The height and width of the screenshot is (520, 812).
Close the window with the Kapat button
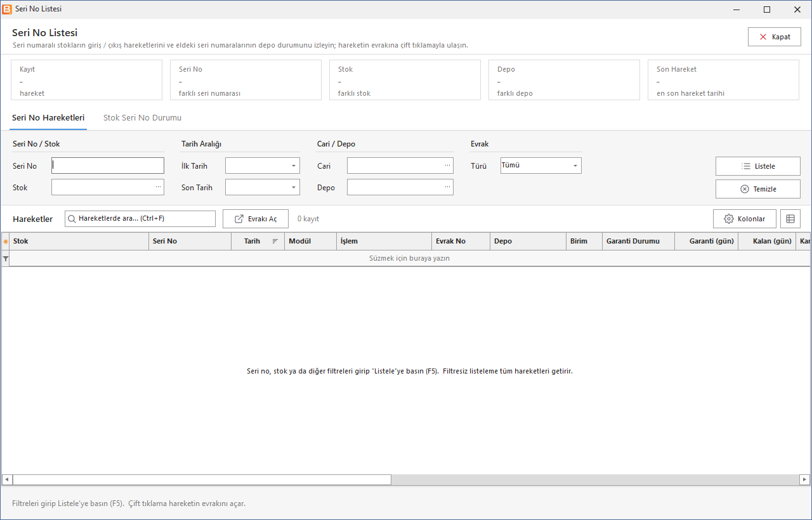(x=775, y=37)
